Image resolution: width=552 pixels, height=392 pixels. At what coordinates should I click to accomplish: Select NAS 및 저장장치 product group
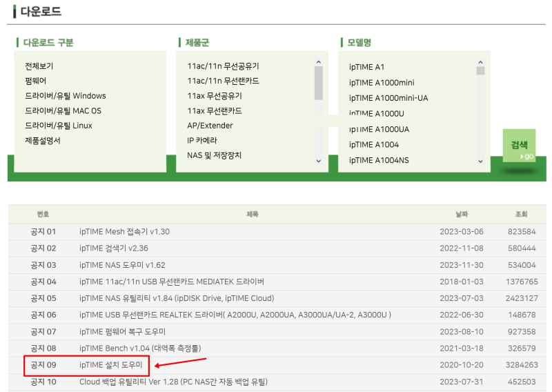pos(215,155)
